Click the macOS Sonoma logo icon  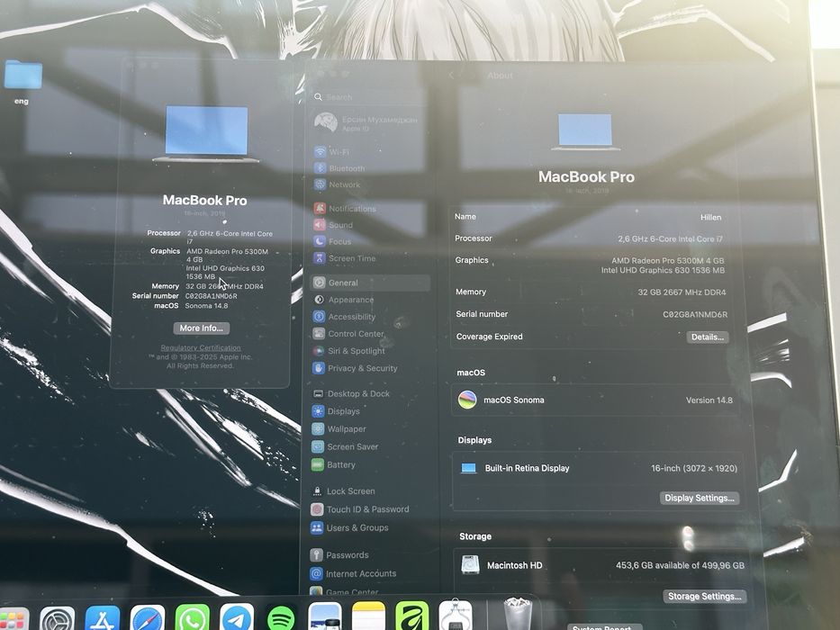[467, 400]
